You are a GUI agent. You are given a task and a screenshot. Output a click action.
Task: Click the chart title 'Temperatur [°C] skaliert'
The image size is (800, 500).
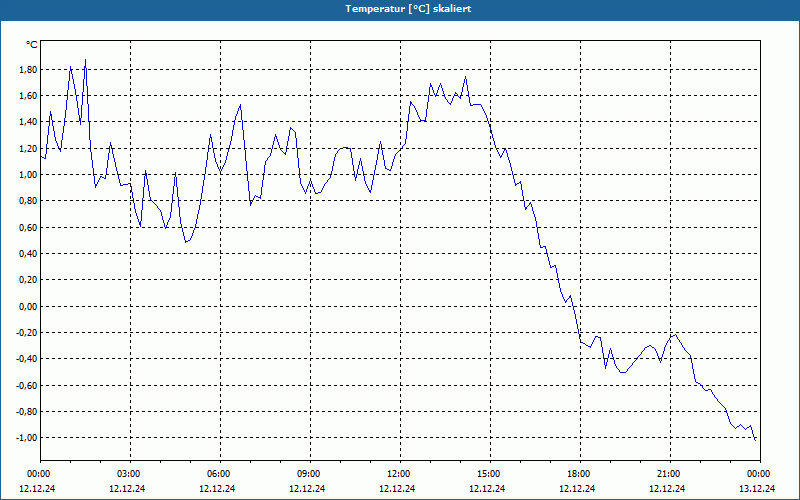pyautogui.click(x=408, y=9)
